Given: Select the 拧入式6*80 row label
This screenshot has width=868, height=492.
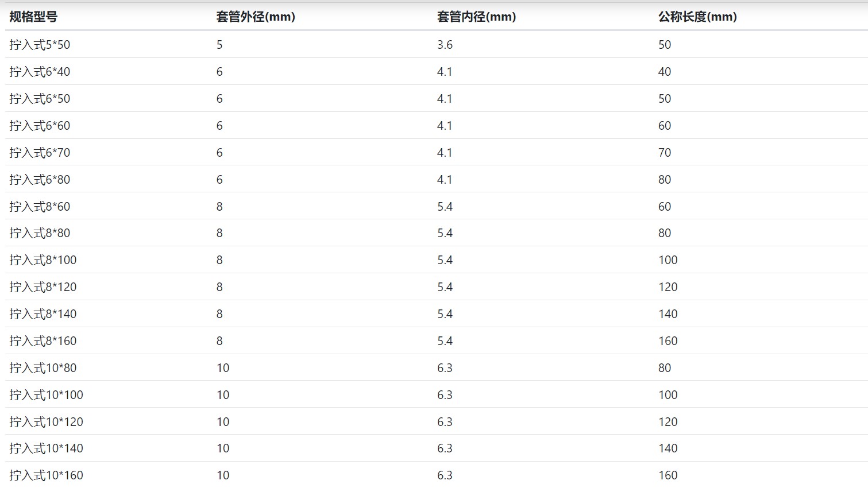Looking at the screenshot, I should click(40, 180).
